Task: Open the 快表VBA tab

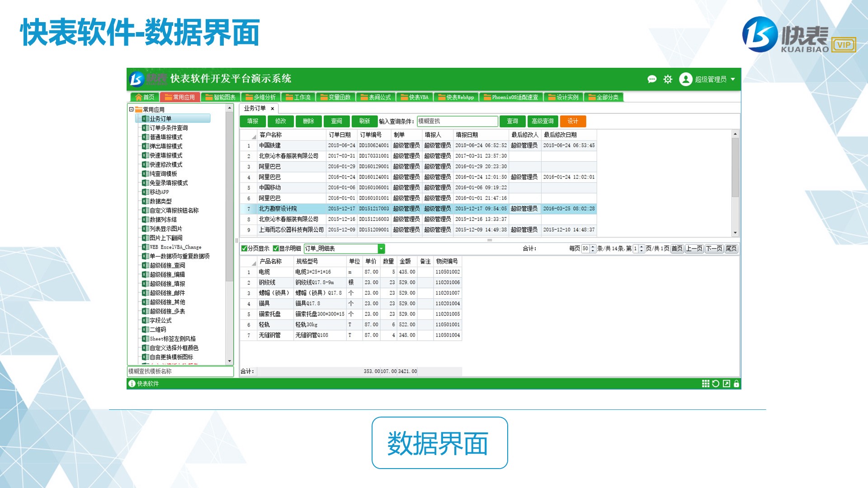Action: click(414, 97)
